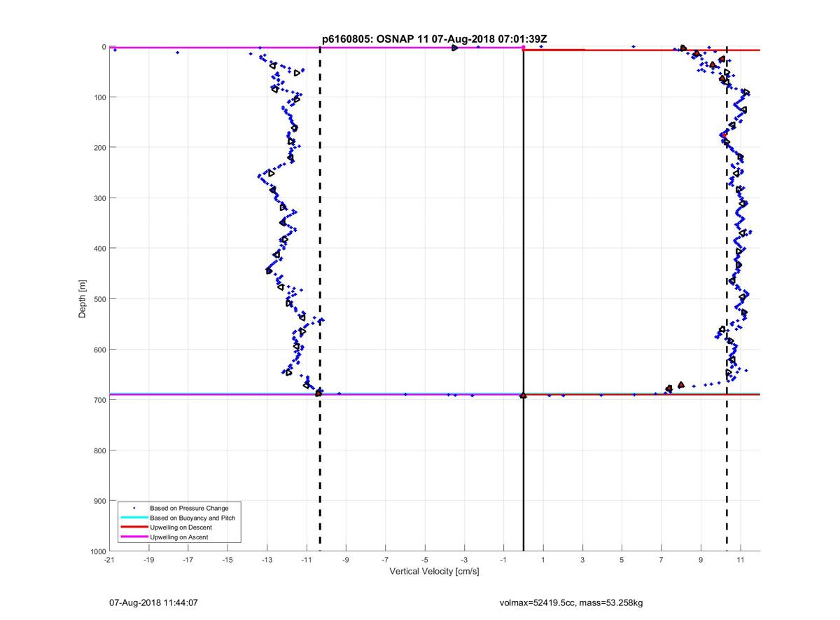This screenshot has height=620, width=840.
Task: Click legend entry Based on Pressure Change
Action: (x=189, y=508)
